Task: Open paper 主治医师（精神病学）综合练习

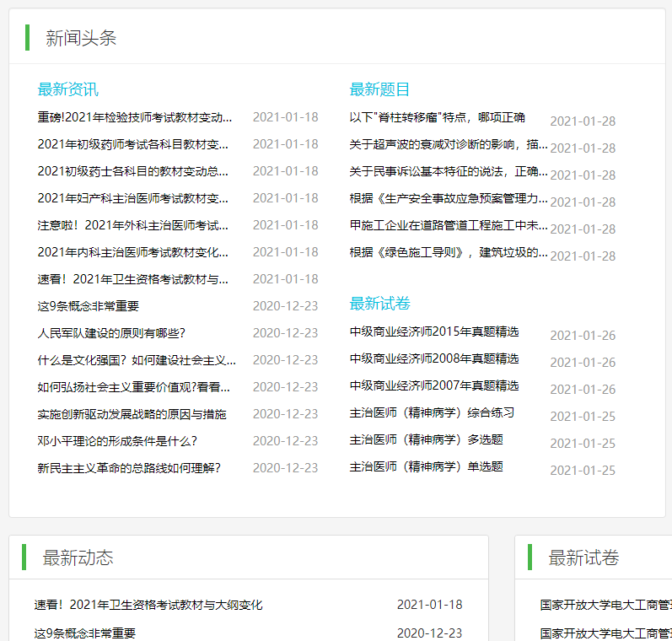Action: (432, 412)
